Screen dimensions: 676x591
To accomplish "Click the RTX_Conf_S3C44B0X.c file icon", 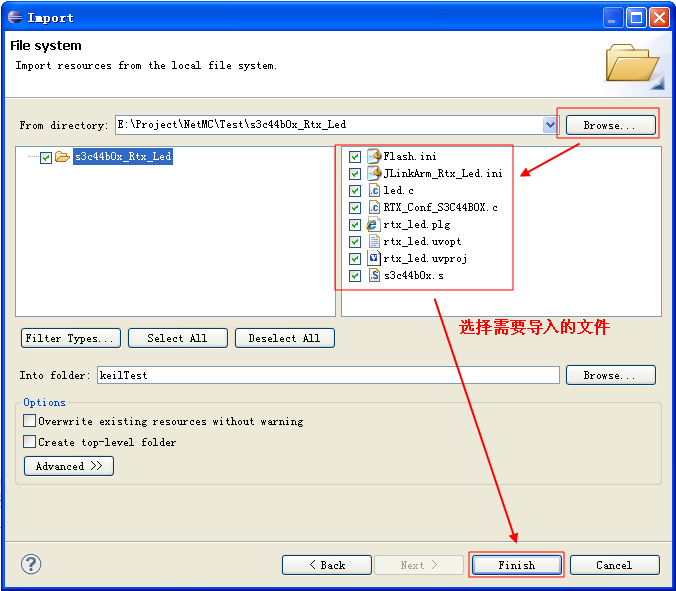I will pos(374,207).
